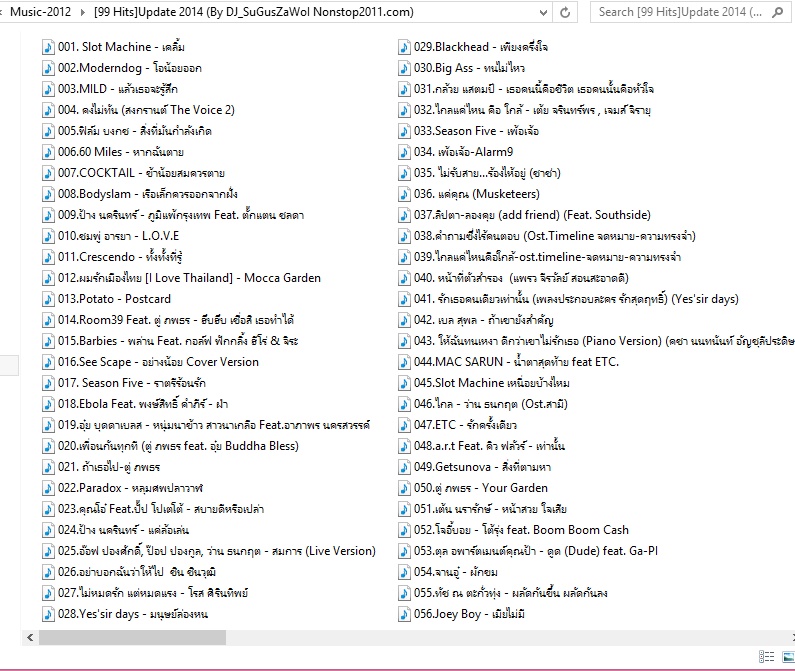795x671 pixels.
Task: Click music icon of 022.Paradox file
Action: point(48,488)
